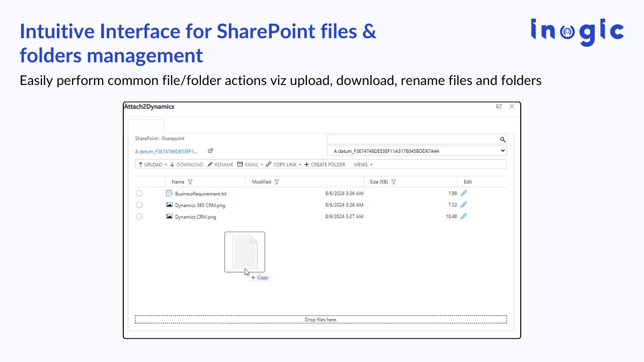Click the text file icon of BusinessRequirement.txt
The image size is (644, 362).
(x=169, y=193)
